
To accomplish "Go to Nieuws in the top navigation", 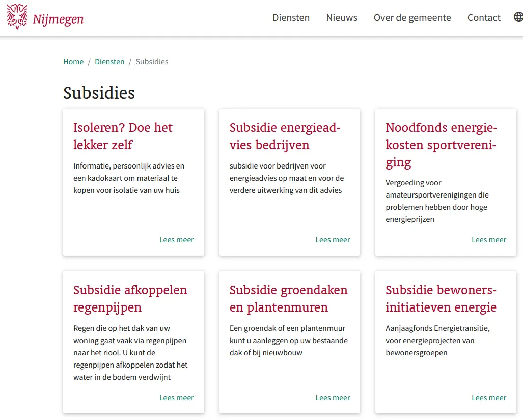I will click(342, 18).
